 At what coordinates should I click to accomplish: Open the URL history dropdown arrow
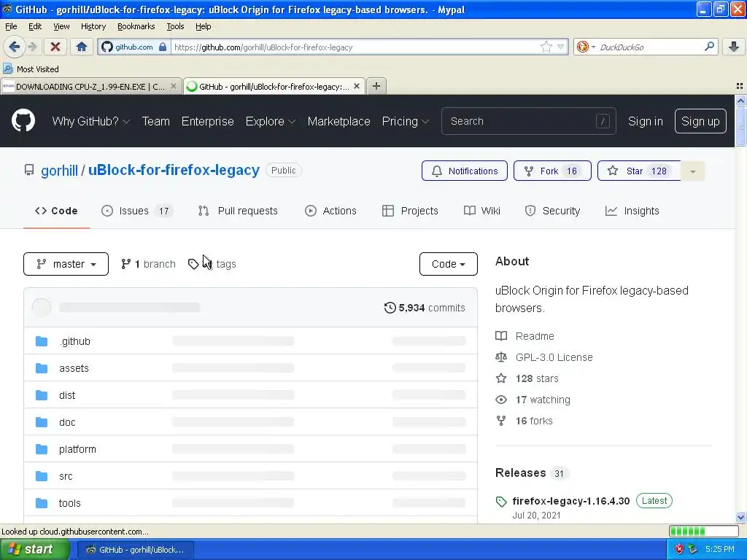[561, 47]
